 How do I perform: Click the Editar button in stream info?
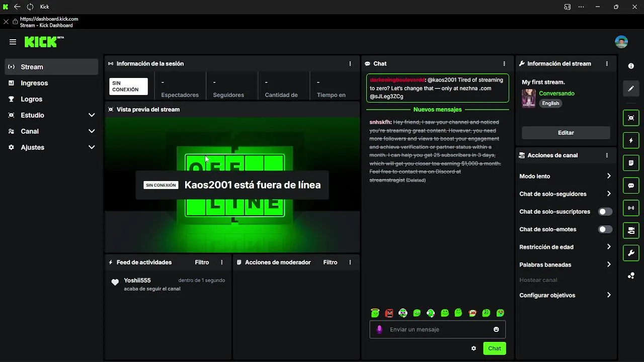566,133
